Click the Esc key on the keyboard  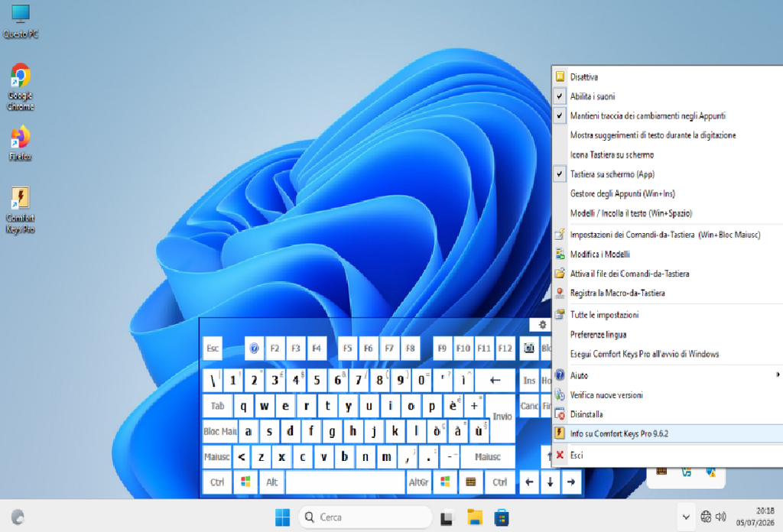tap(213, 349)
